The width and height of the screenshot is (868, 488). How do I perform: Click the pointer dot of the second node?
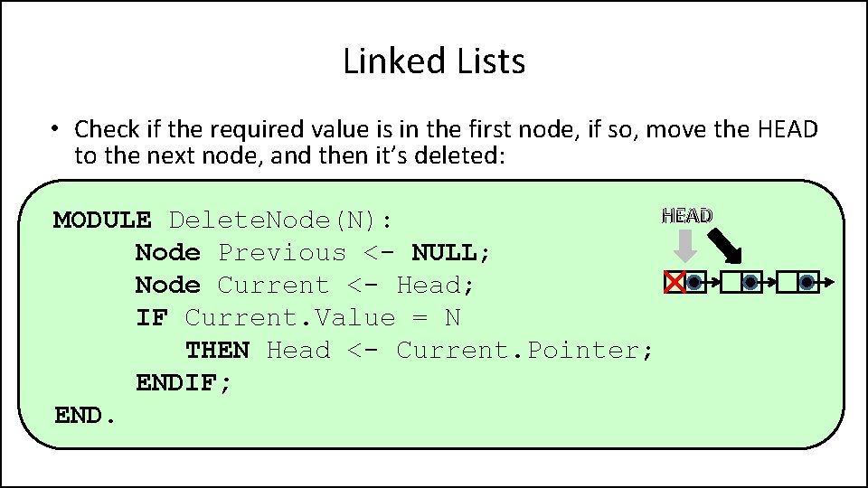(x=750, y=283)
